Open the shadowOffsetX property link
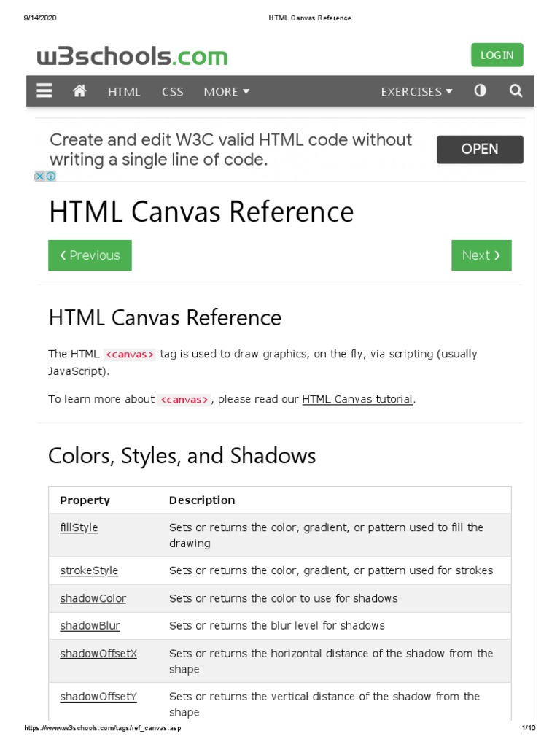 98,654
